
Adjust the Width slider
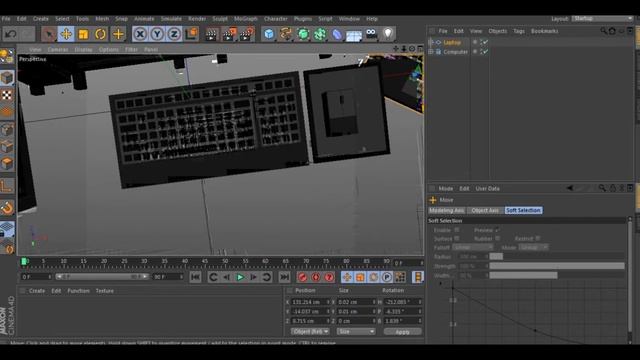coord(557,276)
